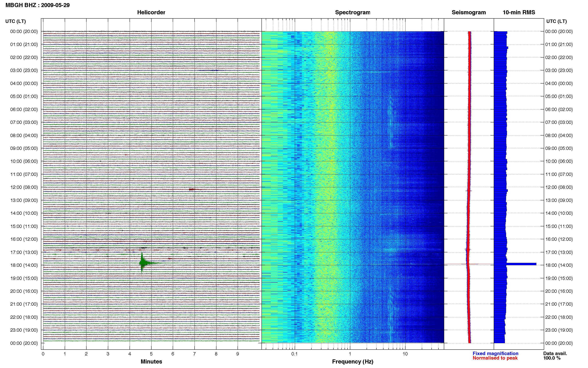The width and height of the screenshot is (588, 368).
Task: Click the Normalised to peak legend text
Action: (495, 358)
